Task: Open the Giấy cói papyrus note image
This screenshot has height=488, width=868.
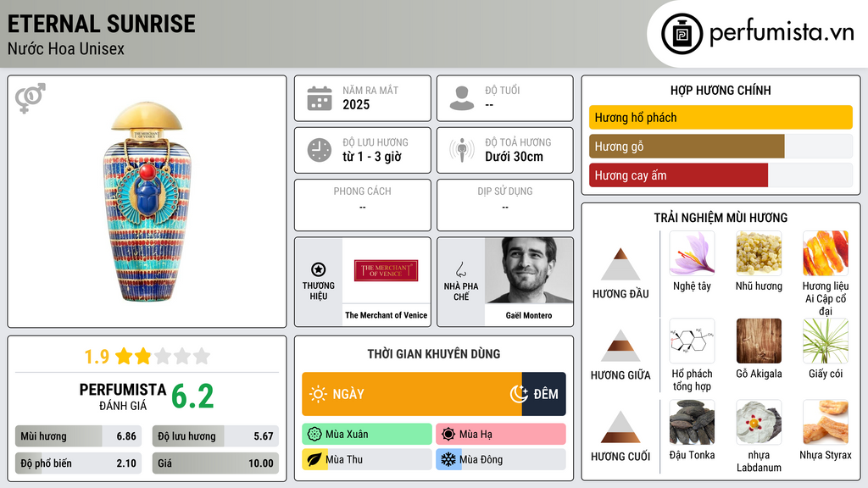Action: pos(826,341)
